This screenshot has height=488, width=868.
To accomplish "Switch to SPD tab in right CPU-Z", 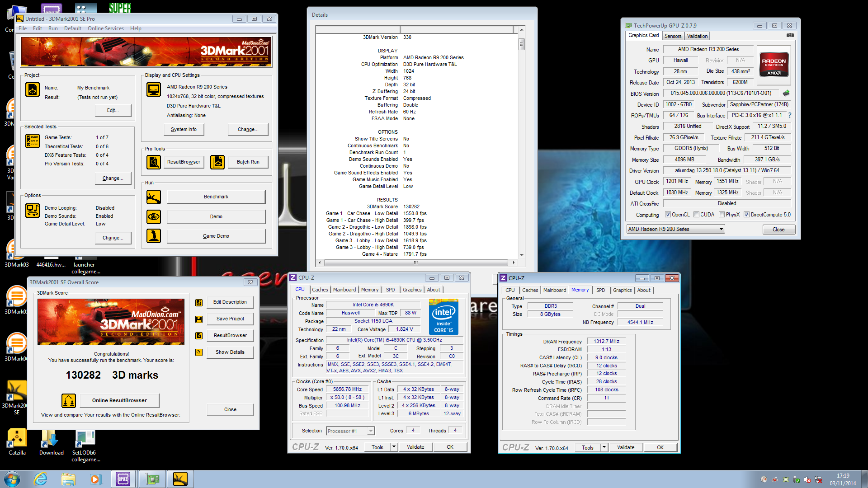I will [600, 290].
